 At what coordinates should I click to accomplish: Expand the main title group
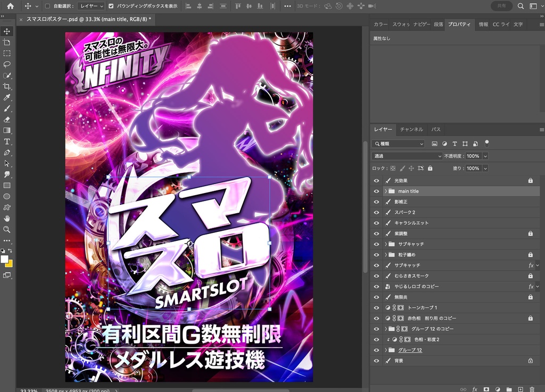pyautogui.click(x=385, y=191)
